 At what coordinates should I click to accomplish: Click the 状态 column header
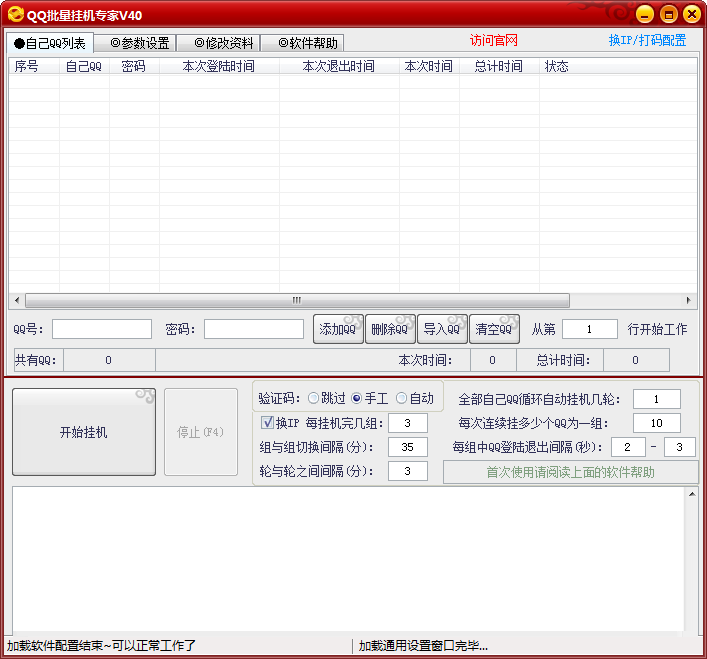point(618,66)
